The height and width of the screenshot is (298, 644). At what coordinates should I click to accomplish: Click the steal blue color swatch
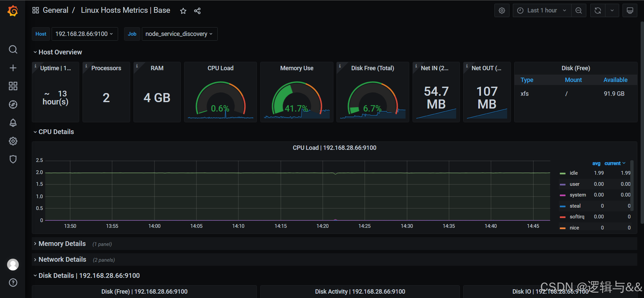pos(562,206)
